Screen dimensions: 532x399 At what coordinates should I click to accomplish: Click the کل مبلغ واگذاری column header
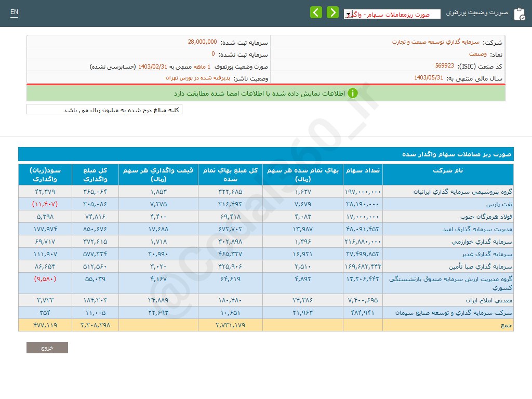95,174
